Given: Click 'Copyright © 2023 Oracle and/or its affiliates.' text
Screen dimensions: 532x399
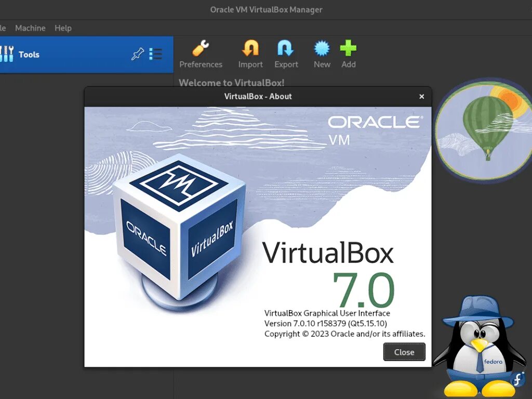Looking at the screenshot, I should pos(345,334).
